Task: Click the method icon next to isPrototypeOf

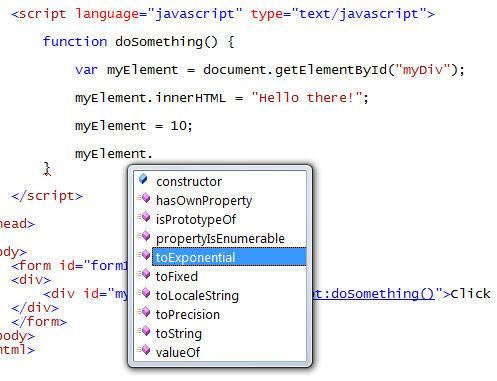Action: [144, 217]
